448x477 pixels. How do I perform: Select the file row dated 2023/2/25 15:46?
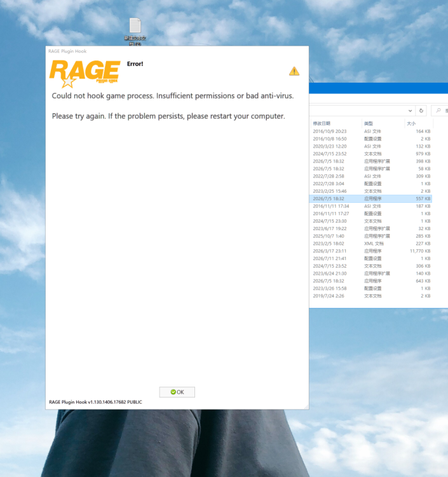370,191
